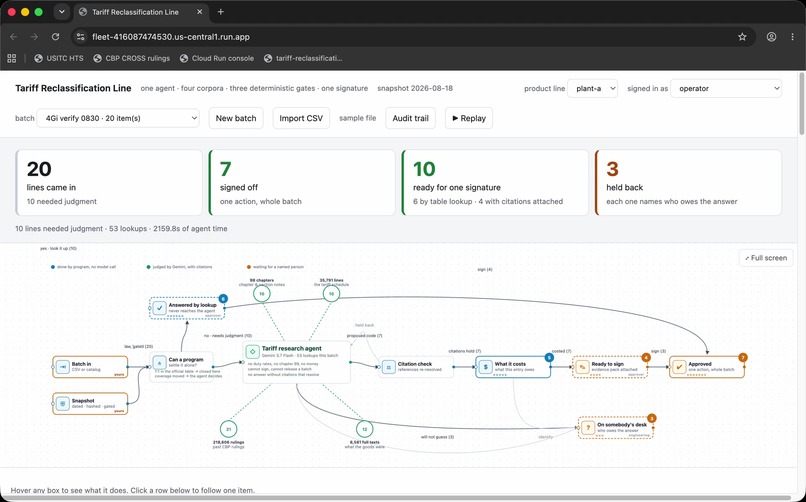
Task: Click the Ready to sign pen icon
Action: 582,367
